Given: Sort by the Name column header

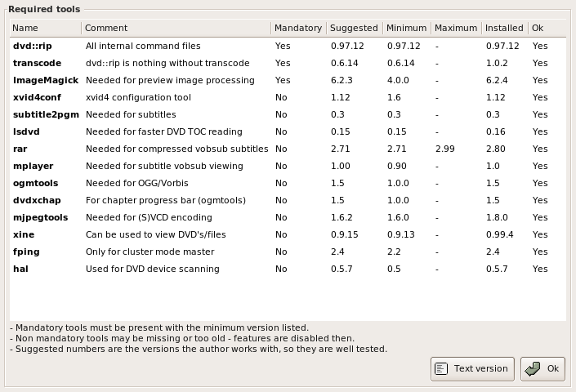Looking at the screenshot, I should tap(46, 28).
